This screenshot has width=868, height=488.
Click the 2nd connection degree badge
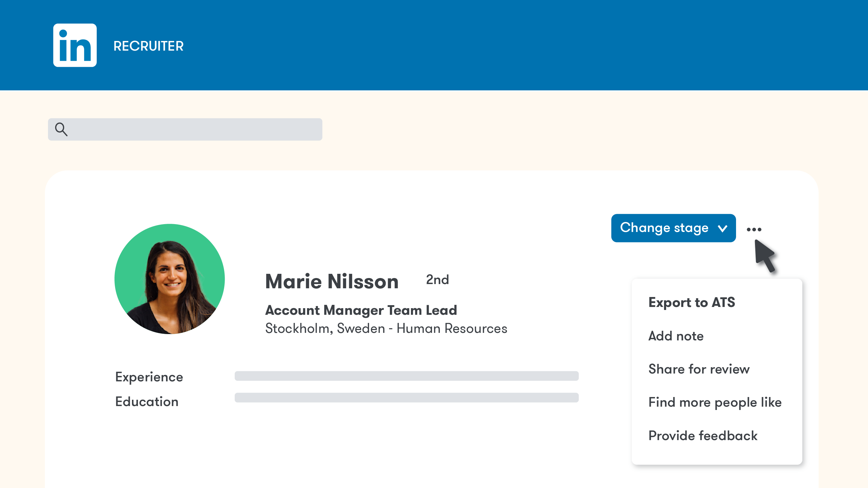437,280
